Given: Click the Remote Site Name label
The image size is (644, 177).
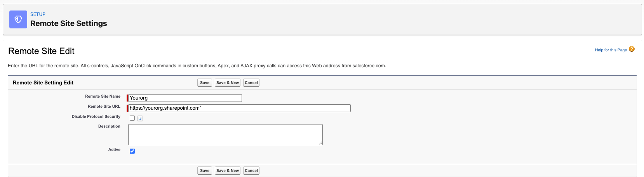Looking at the screenshot, I should pyautogui.click(x=103, y=96).
